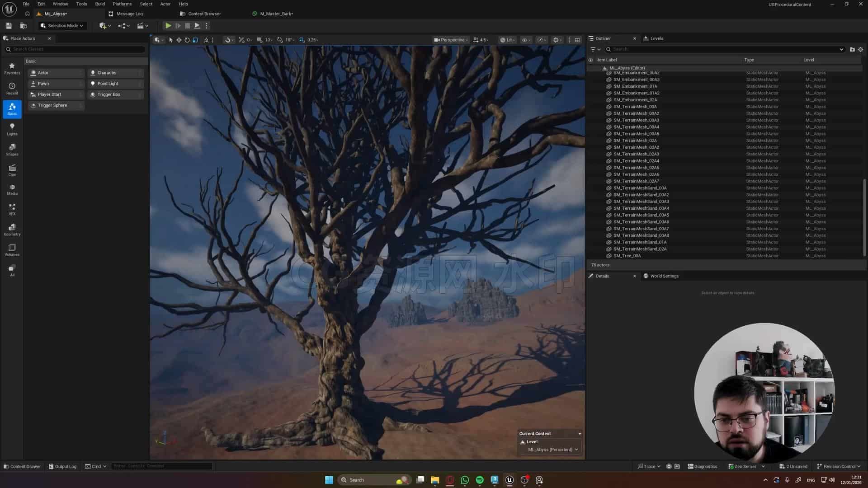The height and width of the screenshot is (488, 868).
Task: Open the Lit view mode dropdown
Action: tap(508, 40)
